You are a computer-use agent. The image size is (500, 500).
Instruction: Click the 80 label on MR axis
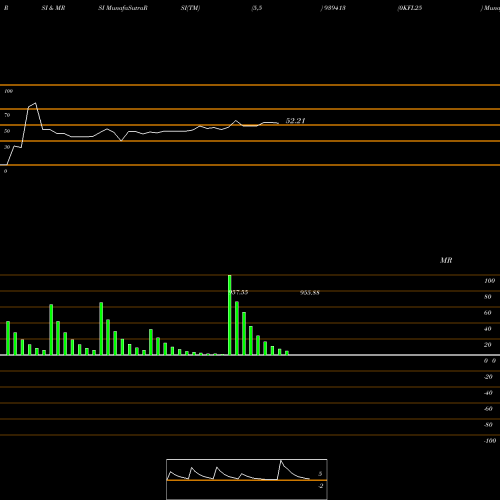[x=488, y=297]
